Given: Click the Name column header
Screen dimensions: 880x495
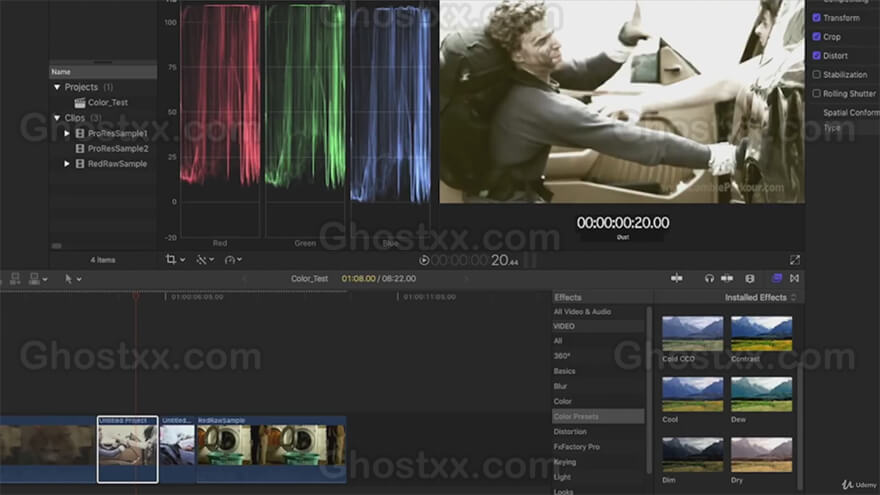Looking at the screenshot, I should coord(103,72).
